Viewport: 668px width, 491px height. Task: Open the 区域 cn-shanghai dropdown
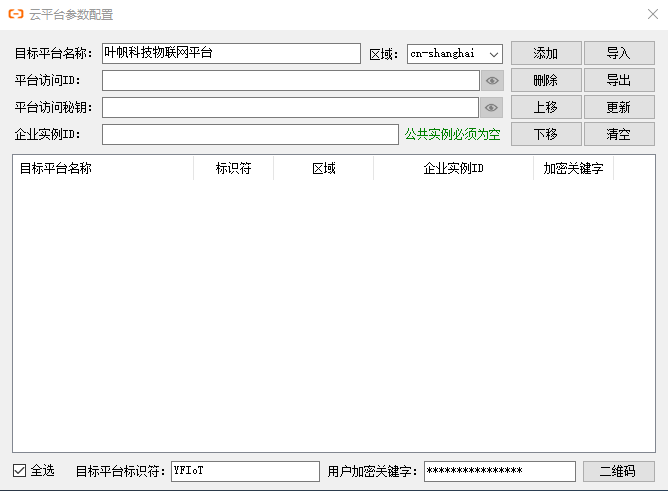click(x=455, y=54)
